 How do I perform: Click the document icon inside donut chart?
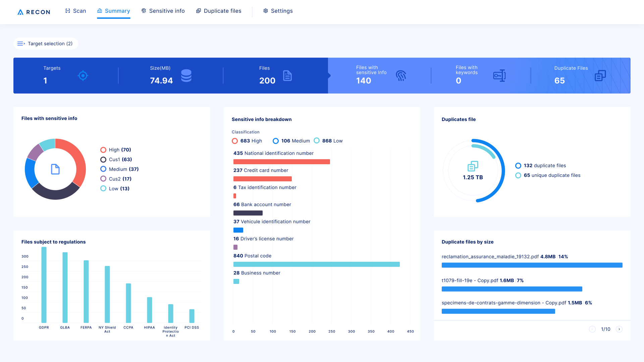tap(55, 169)
